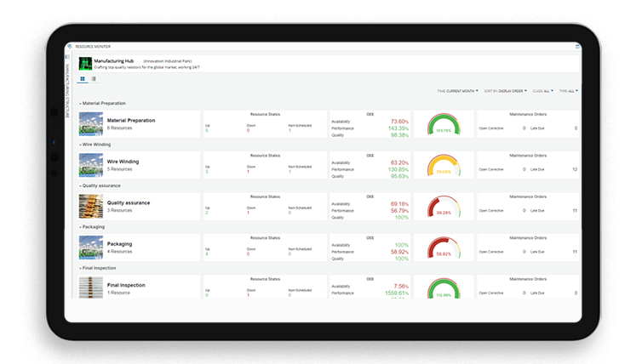
Task: Click the Wire Winding area title
Action: click(x=123, y=161)
